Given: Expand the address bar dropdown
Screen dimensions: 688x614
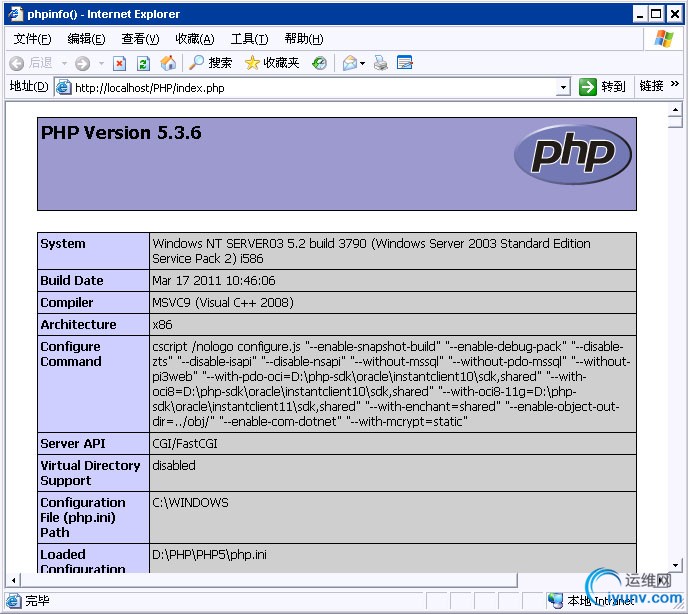Looking at the screenshot, I should tap(563, 88).
